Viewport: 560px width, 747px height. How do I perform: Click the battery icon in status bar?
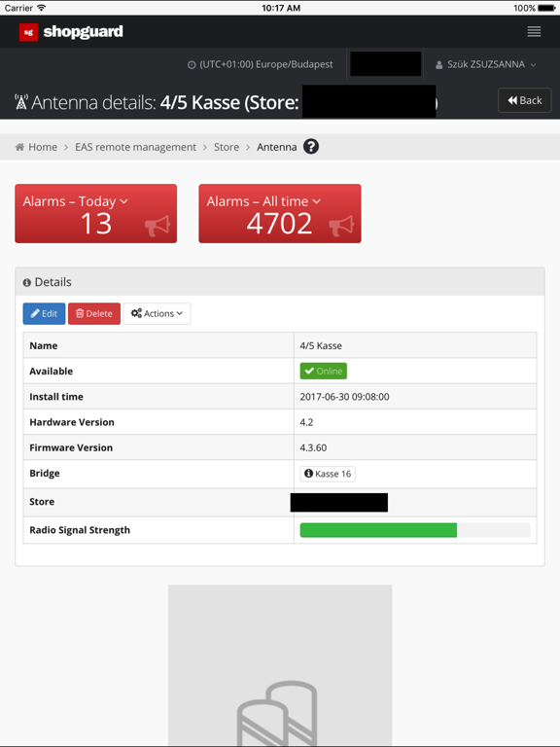pyautogui.click(x=546, y=8)
